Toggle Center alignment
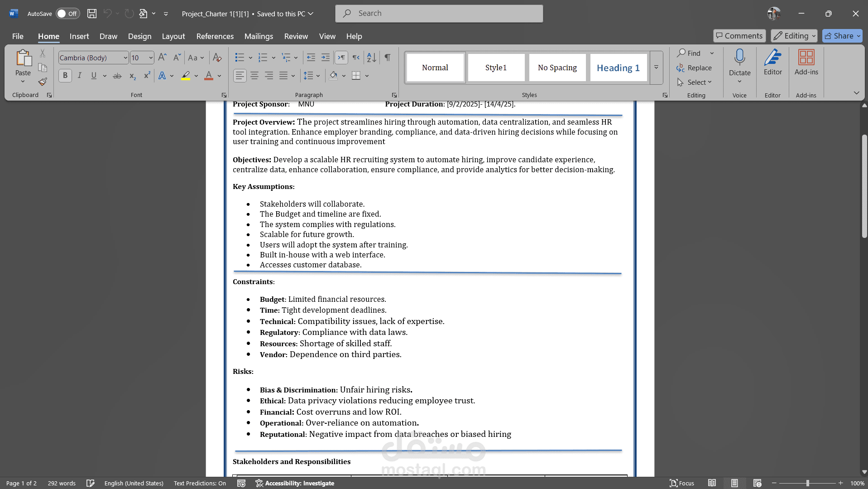The image size is (868, 489). coord(254,76)
